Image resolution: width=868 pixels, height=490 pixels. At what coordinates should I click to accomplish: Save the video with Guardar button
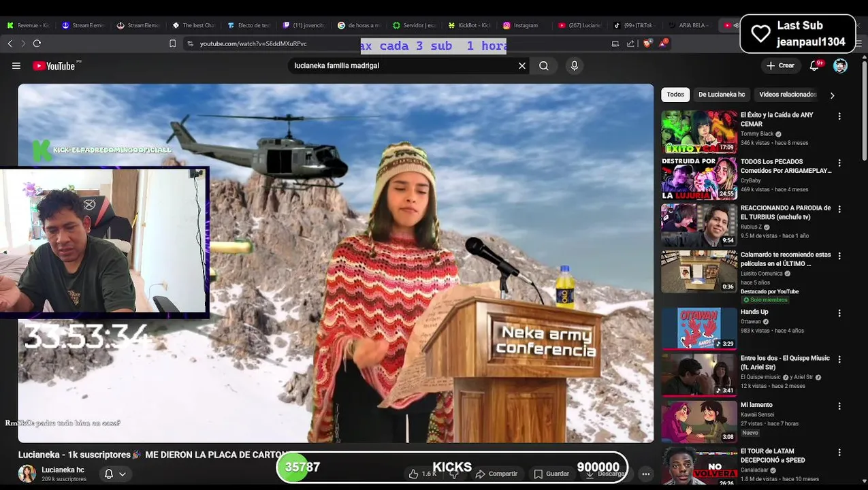(x=551, y=474)
